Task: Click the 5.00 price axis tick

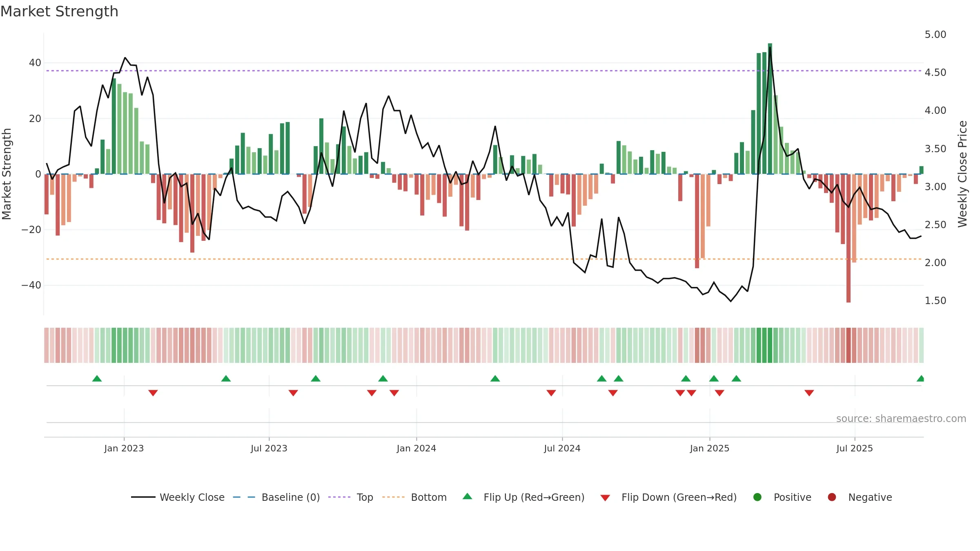Action: [935, 34]
